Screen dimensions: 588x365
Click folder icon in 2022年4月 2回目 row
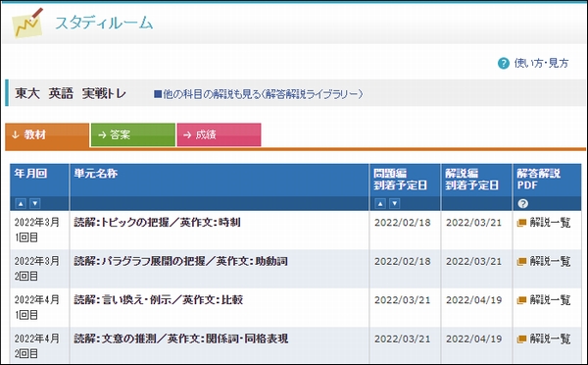[x=521, y=339]
